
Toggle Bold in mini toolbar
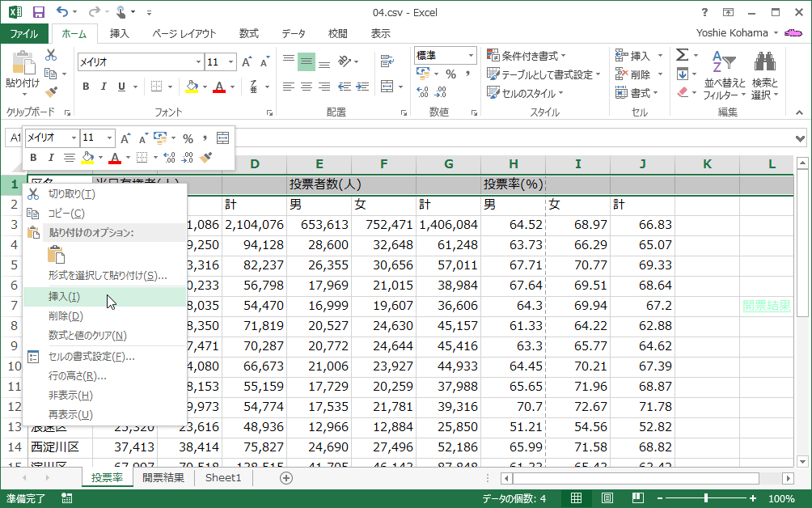coord(34,158)
